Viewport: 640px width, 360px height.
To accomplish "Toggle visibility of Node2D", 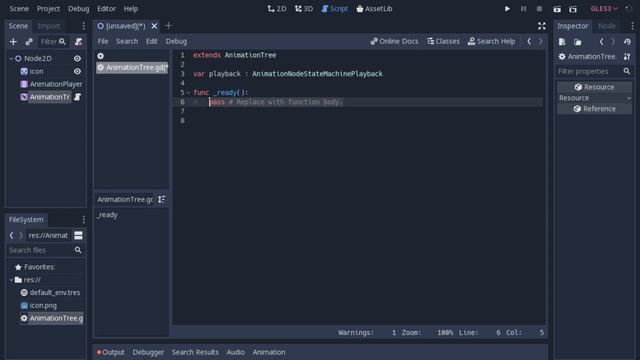I will [77, 59].
